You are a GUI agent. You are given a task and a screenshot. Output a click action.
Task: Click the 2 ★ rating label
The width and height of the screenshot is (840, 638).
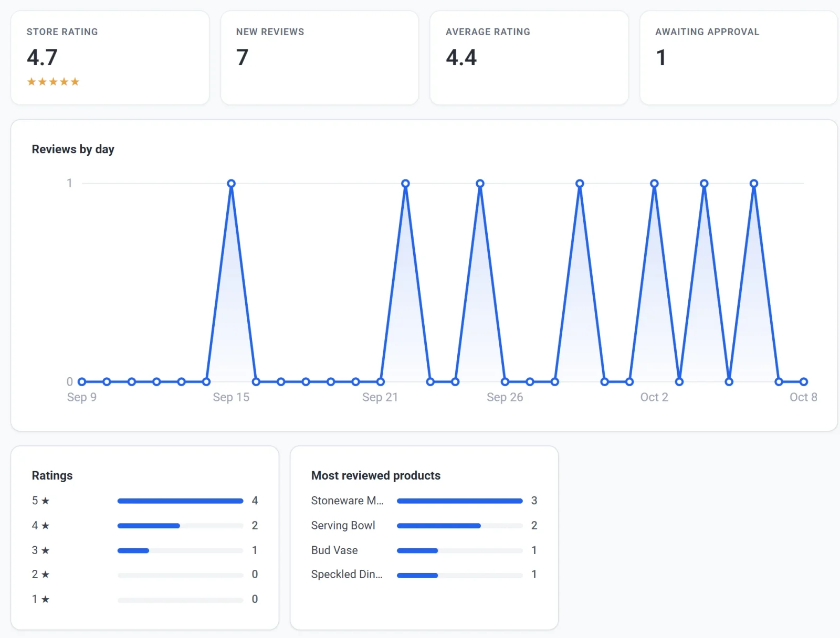(40, 574)
